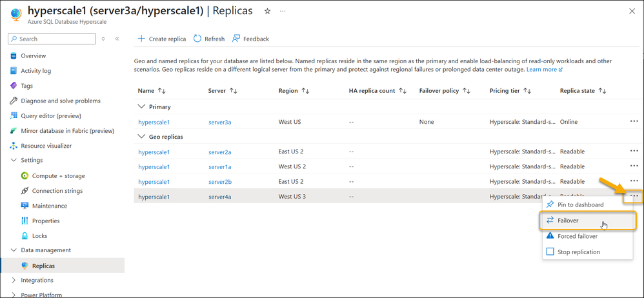Screen dimensions: 644x298
Task: Open Resource visualizer
Action: (x=46, y=146)
